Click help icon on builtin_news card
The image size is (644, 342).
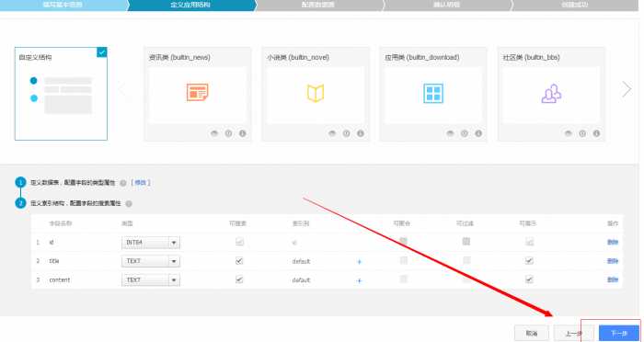228,133
